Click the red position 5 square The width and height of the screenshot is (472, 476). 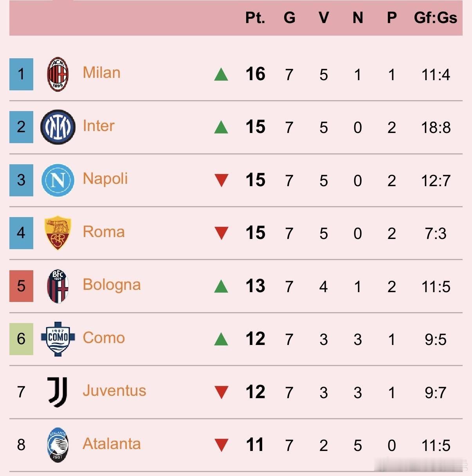21,286
